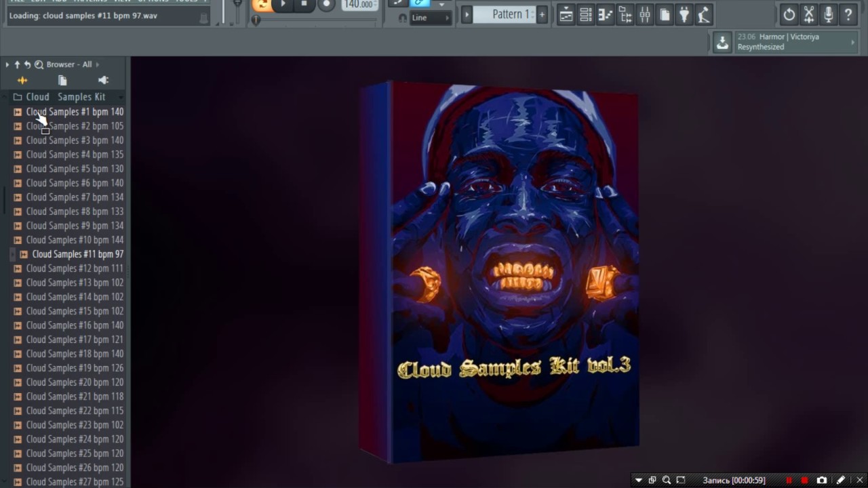The image size is (868, 488).
Task: Click the headphones icon beside Line
Action: pos(403,18)
